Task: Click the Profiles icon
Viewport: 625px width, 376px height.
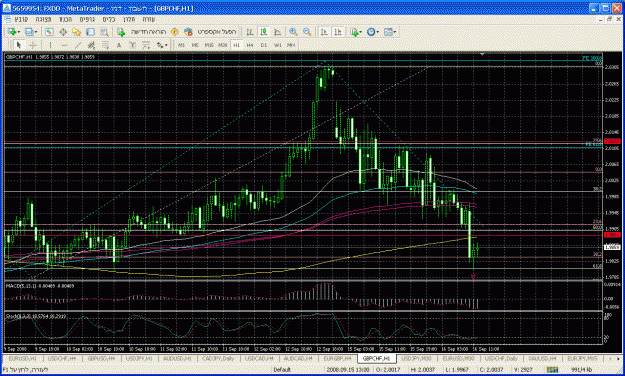Action: pyautogui.click(x=29, y=32)
